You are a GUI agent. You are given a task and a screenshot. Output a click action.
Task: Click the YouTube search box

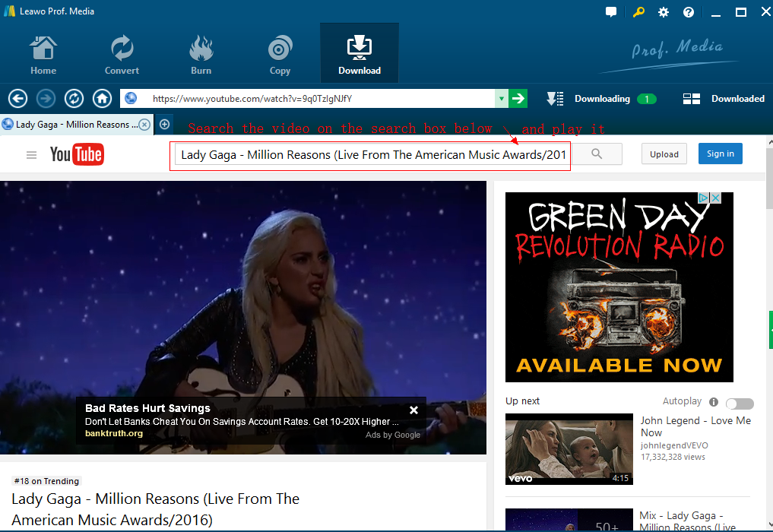372,155
